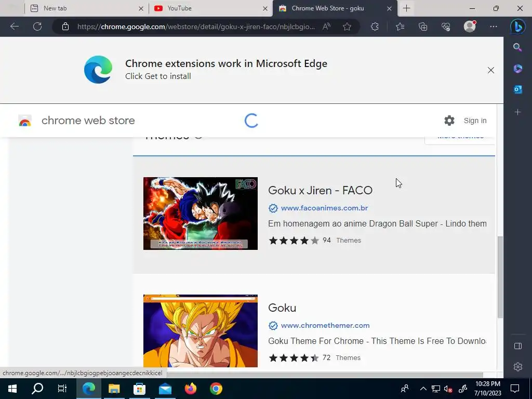Open the Goku theme title

tap(282, 308)
